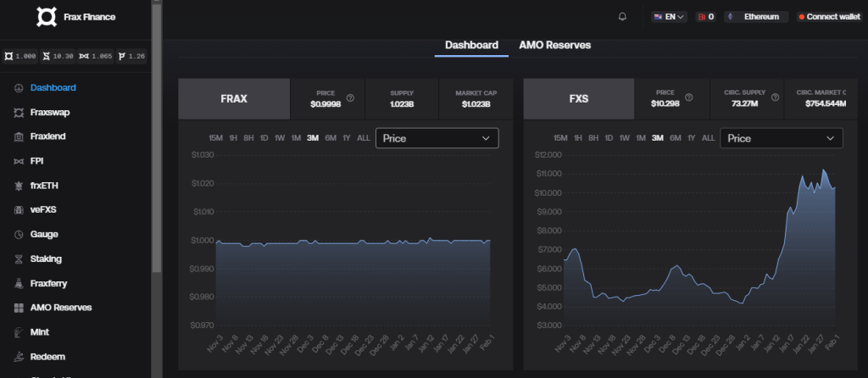
Task: Open the EN language dropdown
Action: coord(670,17)
